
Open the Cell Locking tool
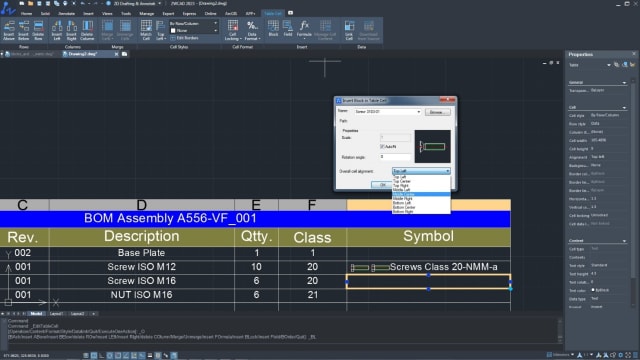(233, 31)
